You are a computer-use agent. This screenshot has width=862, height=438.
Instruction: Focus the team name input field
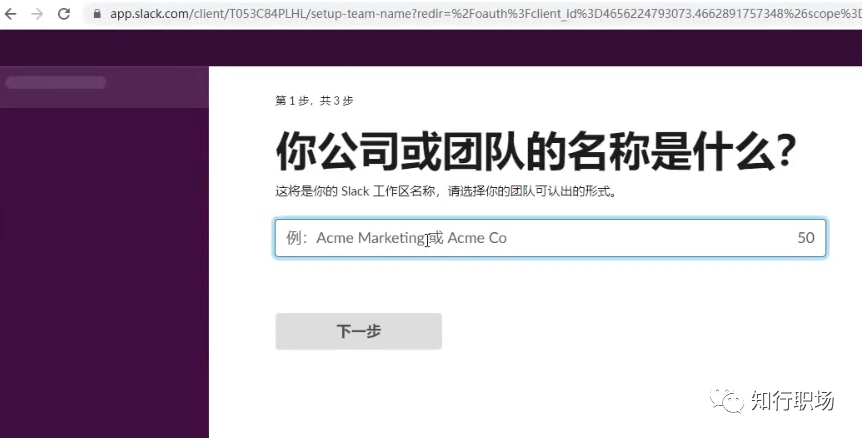coord(550,238)
